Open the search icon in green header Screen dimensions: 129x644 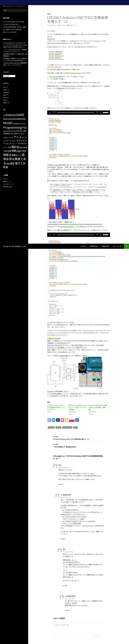coord(127,246)
